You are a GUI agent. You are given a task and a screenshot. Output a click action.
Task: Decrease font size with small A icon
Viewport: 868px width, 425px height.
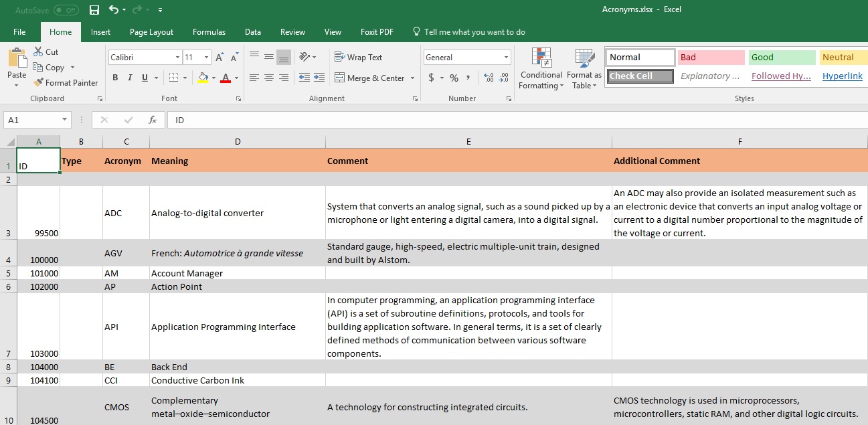(233, 58)
